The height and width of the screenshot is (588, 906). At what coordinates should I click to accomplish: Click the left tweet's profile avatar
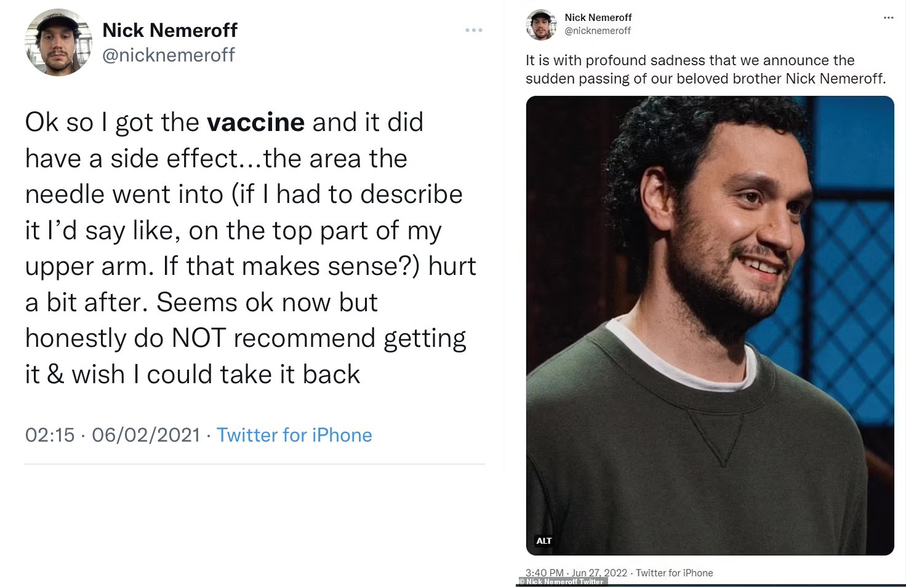coord(58,42)
